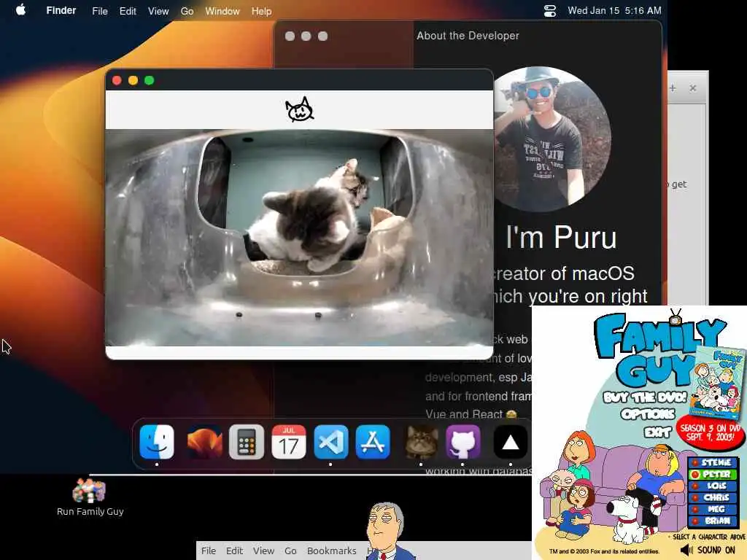
Task: Open the Help menu in macOS menu bar
Action: (x=262, y=11)
